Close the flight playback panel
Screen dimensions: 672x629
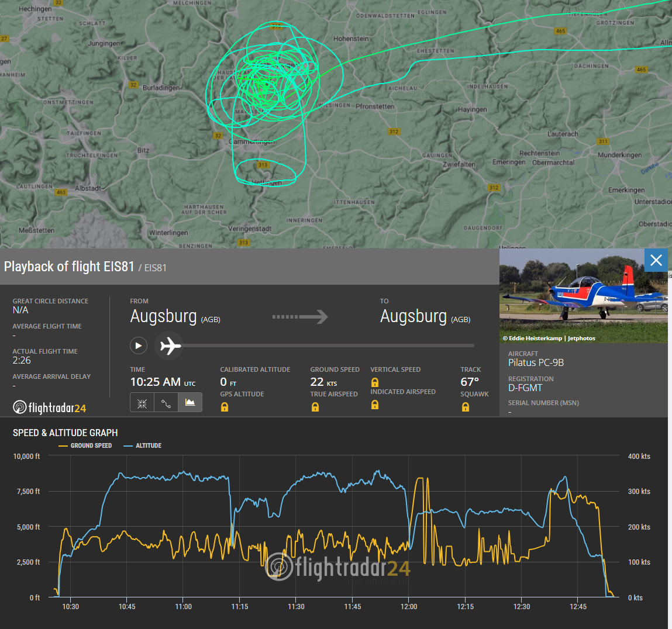click(x=656, y=260)
